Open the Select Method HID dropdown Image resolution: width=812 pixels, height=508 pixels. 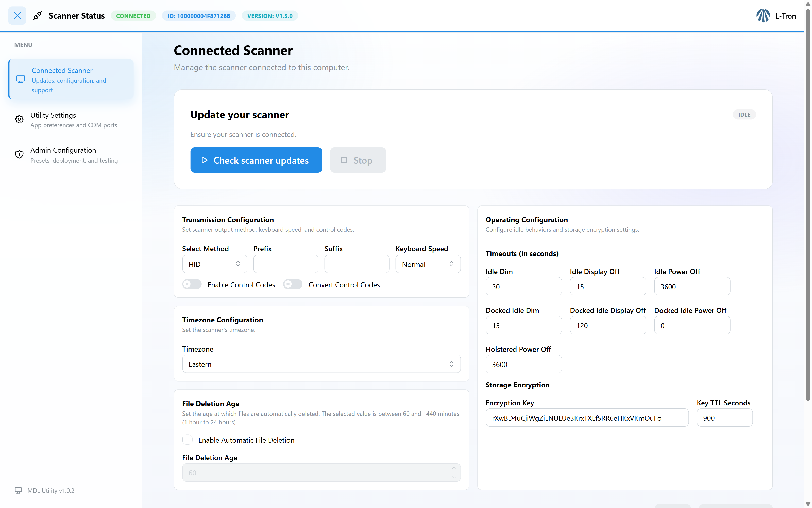click(215, 264)
